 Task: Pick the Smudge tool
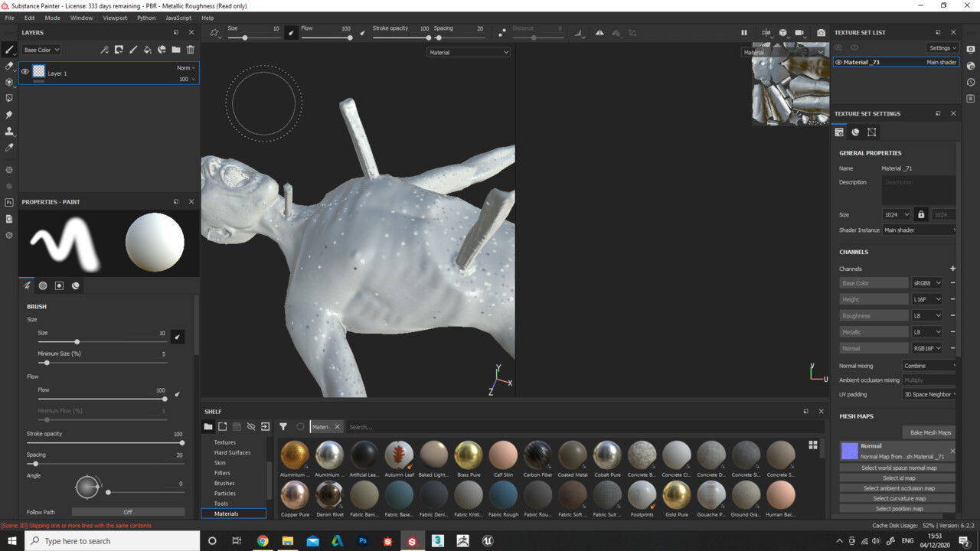click(9, 113)
